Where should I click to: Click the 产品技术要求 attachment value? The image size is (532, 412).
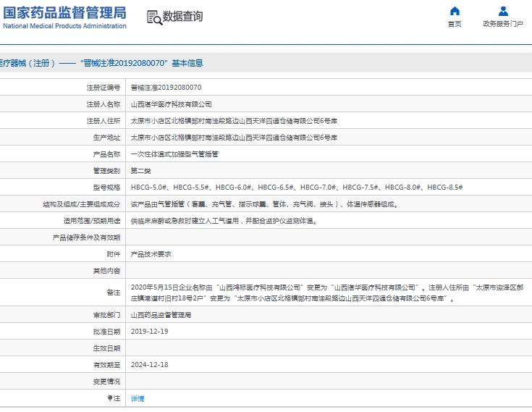point(151,254)
